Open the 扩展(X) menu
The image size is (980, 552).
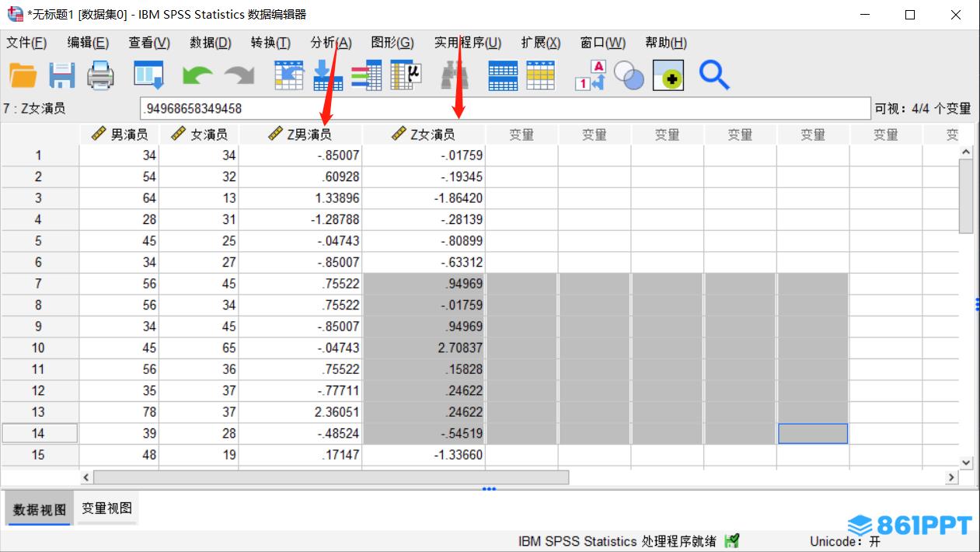pyautogui.click(x=541, y=43)
